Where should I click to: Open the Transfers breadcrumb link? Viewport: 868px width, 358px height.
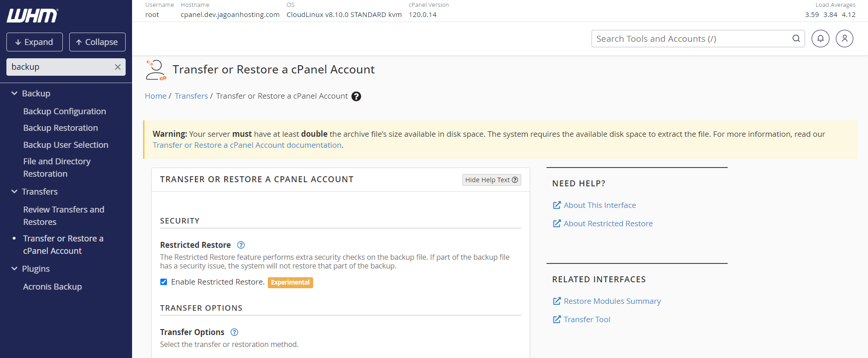pyautogui.click(x=191, y=96)
